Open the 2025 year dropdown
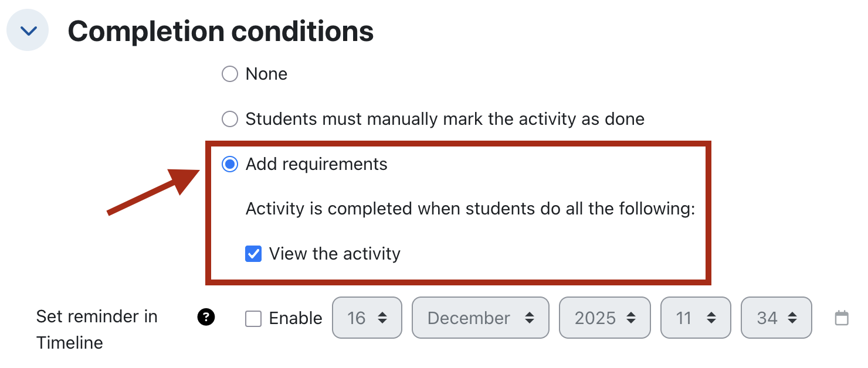868x368 pixels. click(x=605, y=318)
